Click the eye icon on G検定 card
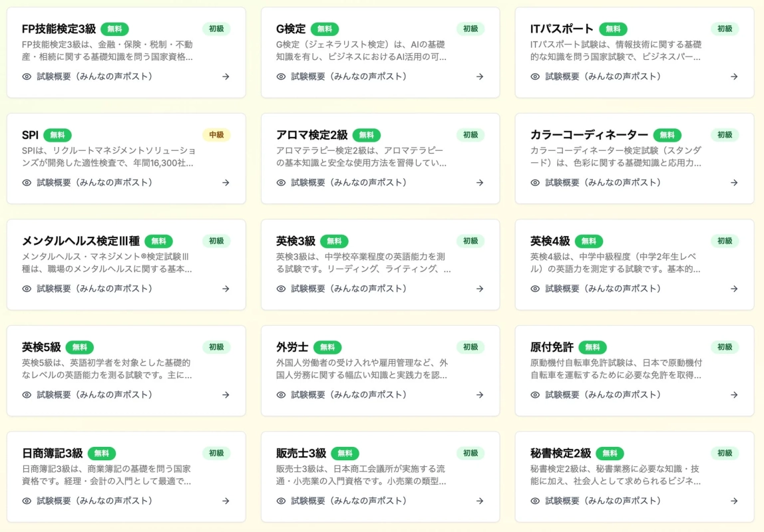This screenshot has width=764, height=532. coord(280,76)
